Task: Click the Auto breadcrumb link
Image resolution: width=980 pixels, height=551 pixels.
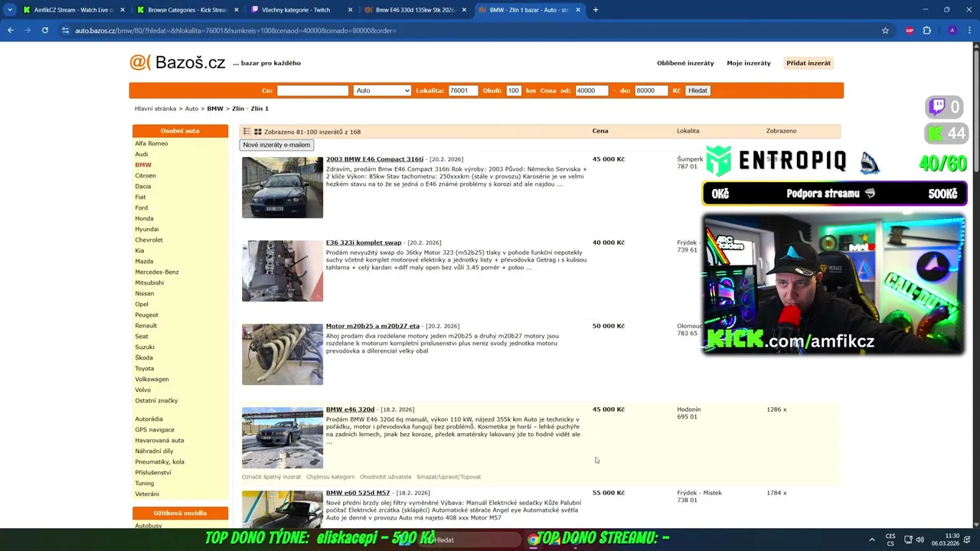Action: pos(191,109)
